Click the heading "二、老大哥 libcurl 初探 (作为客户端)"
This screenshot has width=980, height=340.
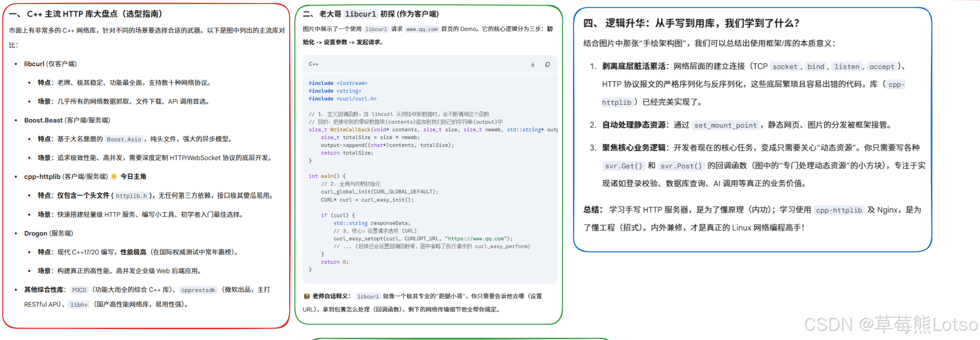click(x=371, y=14)
